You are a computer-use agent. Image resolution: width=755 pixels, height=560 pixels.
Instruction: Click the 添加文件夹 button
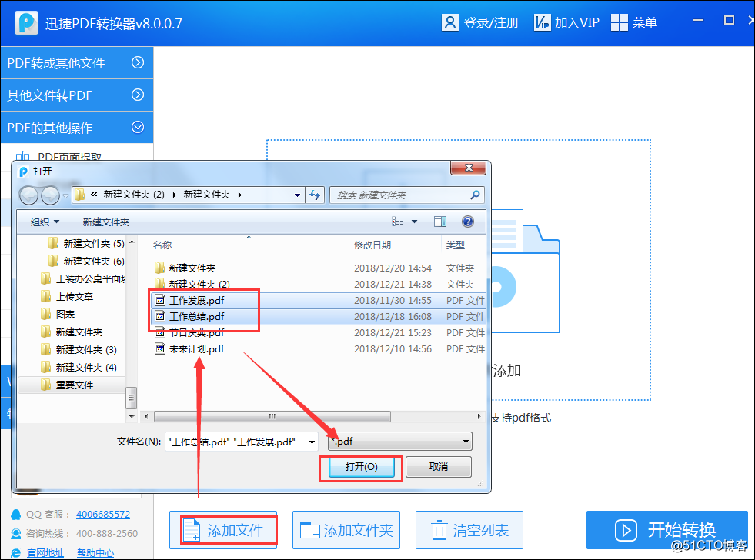pos(346,530)
